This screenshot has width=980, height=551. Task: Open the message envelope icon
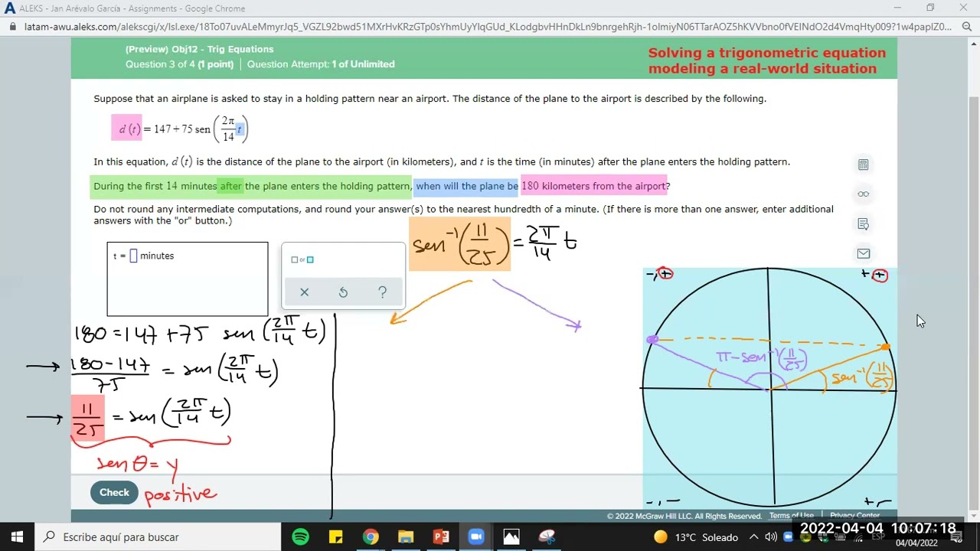863,253
